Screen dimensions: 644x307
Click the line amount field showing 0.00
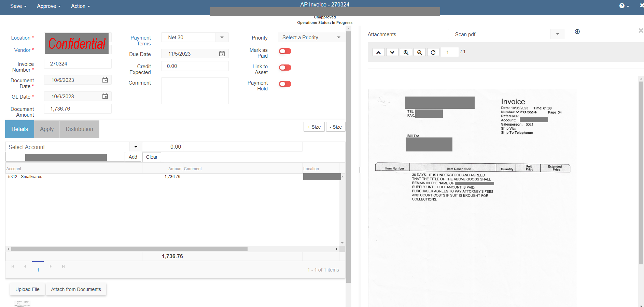point(163,147)
